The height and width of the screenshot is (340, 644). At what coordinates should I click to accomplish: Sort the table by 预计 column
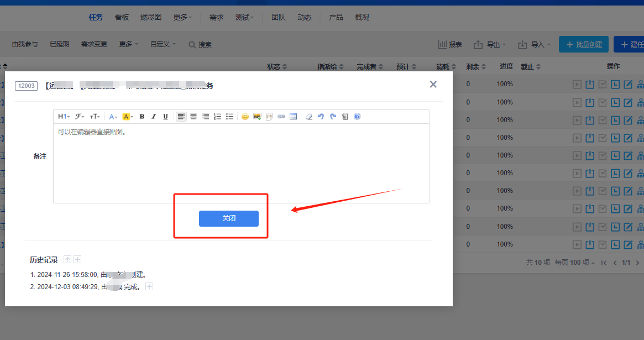(x=406, y=66)
